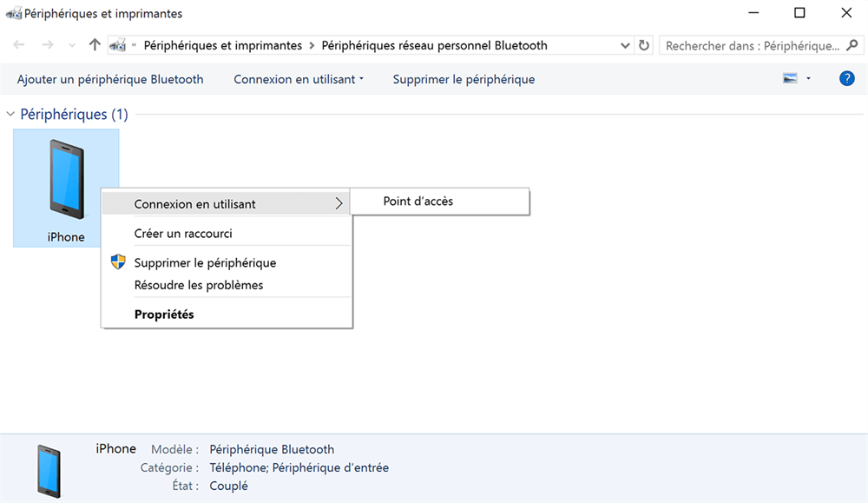Click the search Périphériques input field
This screenshot has height=503, width=868.
[x=752, y=45]
